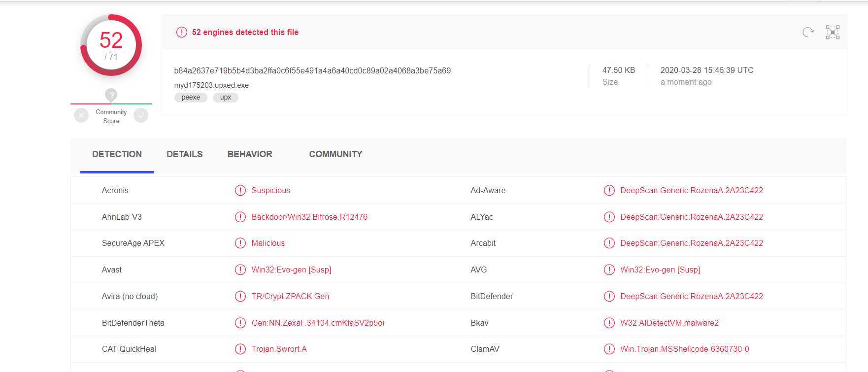
Task: Click 'a moment ago' text
Action: (x=686, y=82)
